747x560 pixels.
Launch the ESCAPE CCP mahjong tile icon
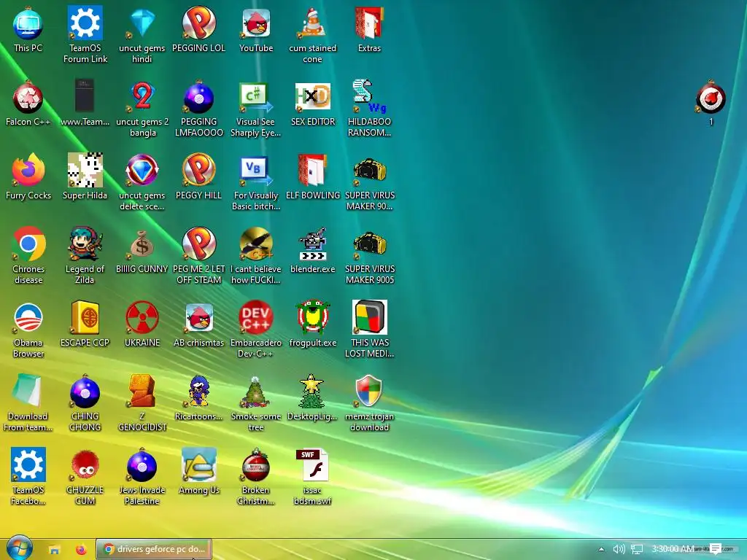point(85,318)
